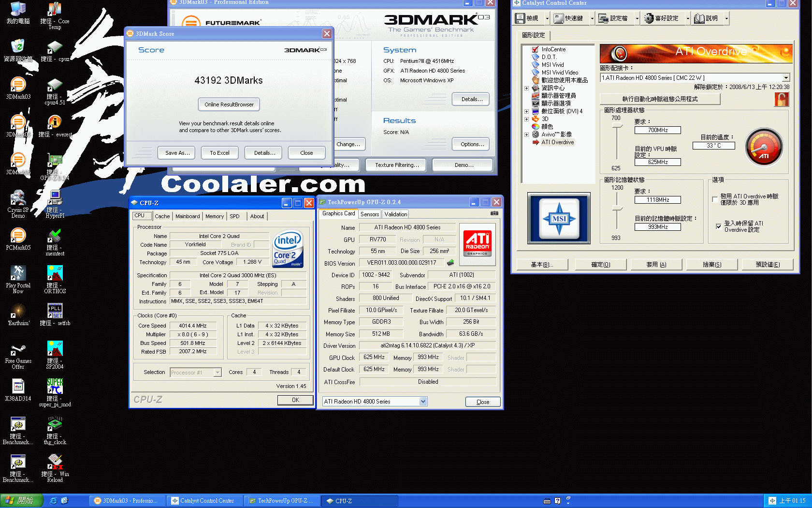Expand the Avivo tree node
This screenshot has height=508, width=812.
[527, 134]
